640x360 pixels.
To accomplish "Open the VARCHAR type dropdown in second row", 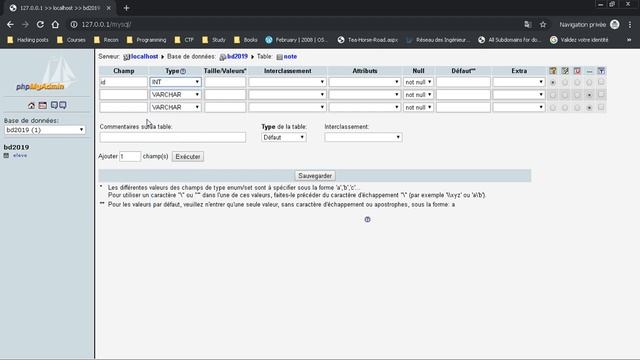I will pyautogui.click(x=176, y=95).
